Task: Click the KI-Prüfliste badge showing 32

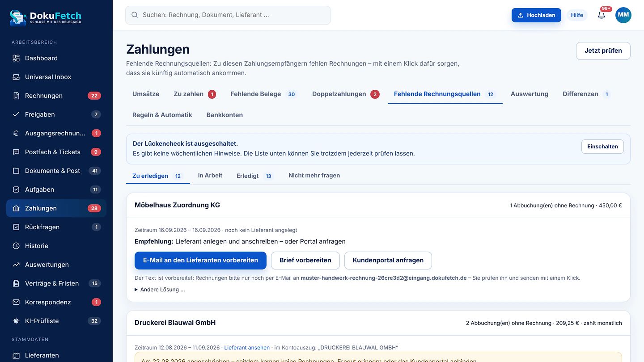Action: pos(94,321)
